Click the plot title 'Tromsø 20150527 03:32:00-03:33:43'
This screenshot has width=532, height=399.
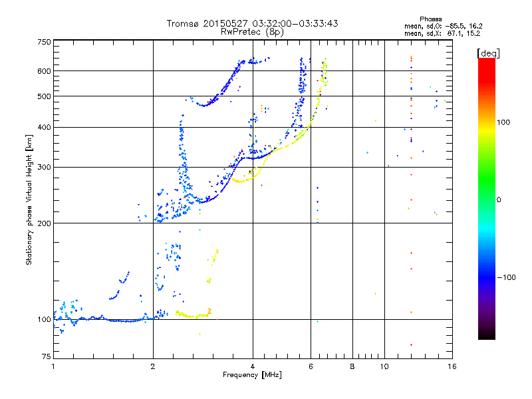[252, 23]
